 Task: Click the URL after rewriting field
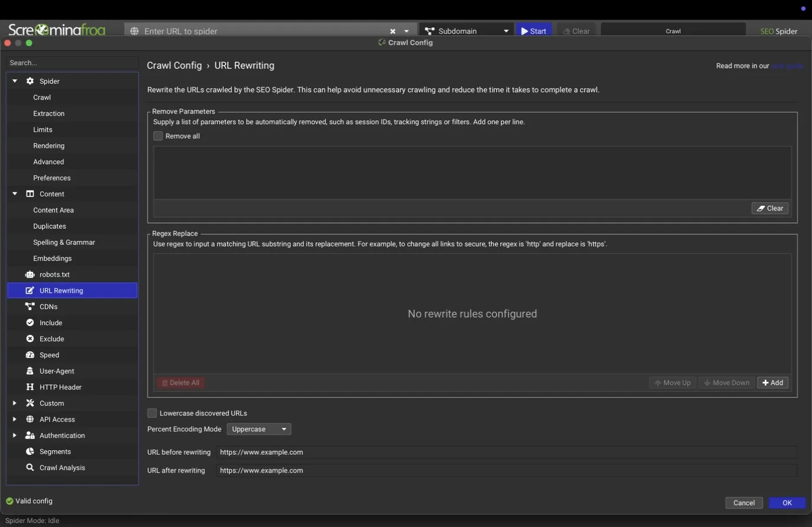coord(506,470)
